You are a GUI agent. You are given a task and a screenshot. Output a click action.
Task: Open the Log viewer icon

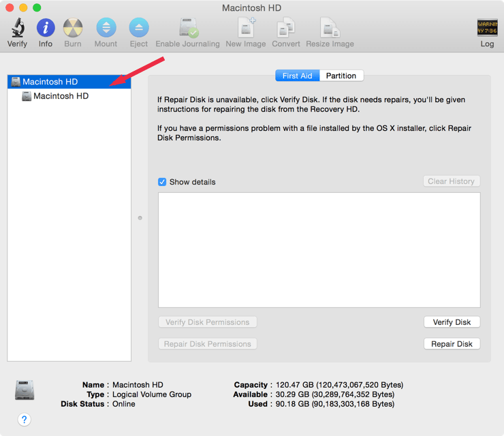(x=487, y=28)
